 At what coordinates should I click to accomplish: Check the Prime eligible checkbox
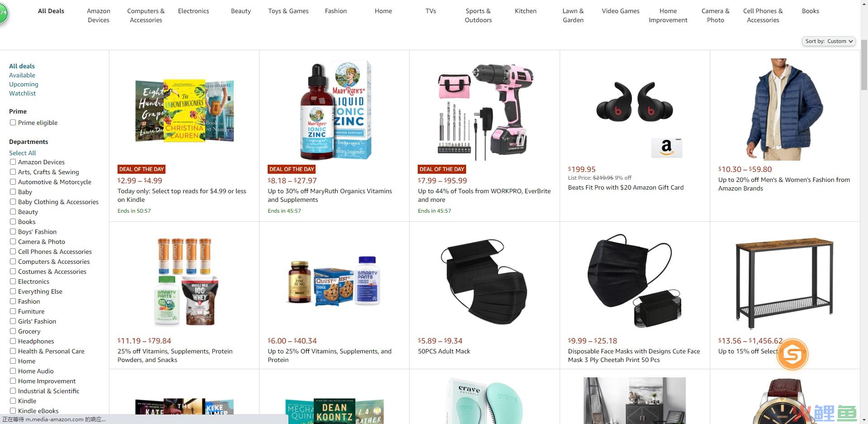pos(13,123)
